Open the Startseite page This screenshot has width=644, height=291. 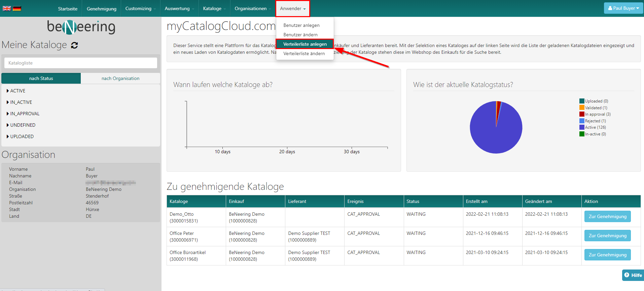coord(68,8)
